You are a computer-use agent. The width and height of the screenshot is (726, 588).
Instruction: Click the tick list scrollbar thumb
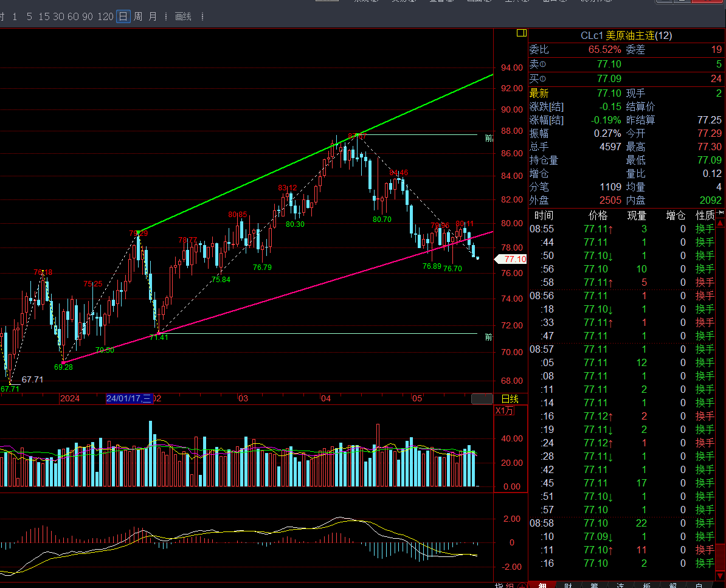pyautogui.click(x=721, y=556)
